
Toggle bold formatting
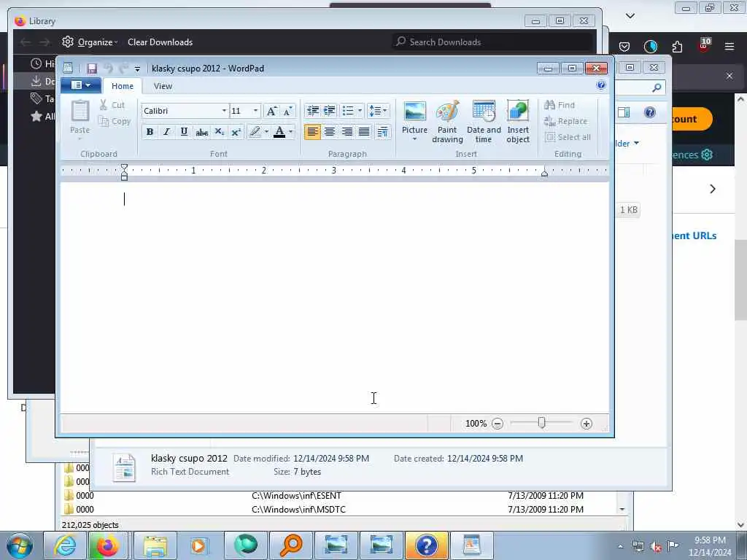tap(150, 132)
